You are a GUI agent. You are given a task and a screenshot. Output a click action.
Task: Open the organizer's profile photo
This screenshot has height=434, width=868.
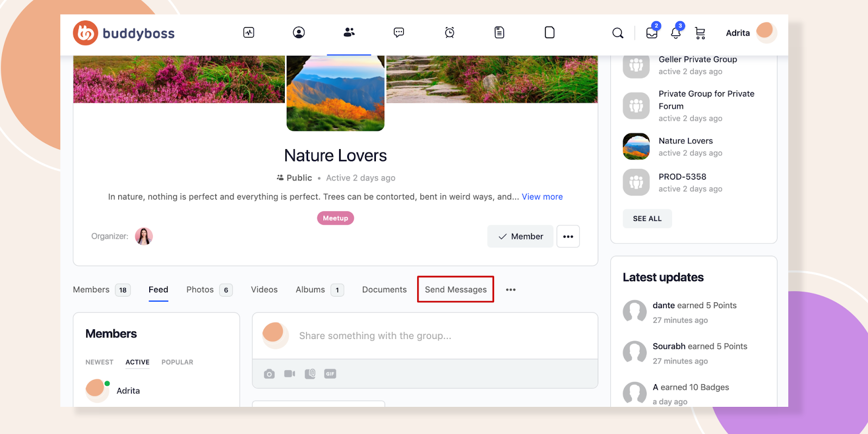[144, 237]
